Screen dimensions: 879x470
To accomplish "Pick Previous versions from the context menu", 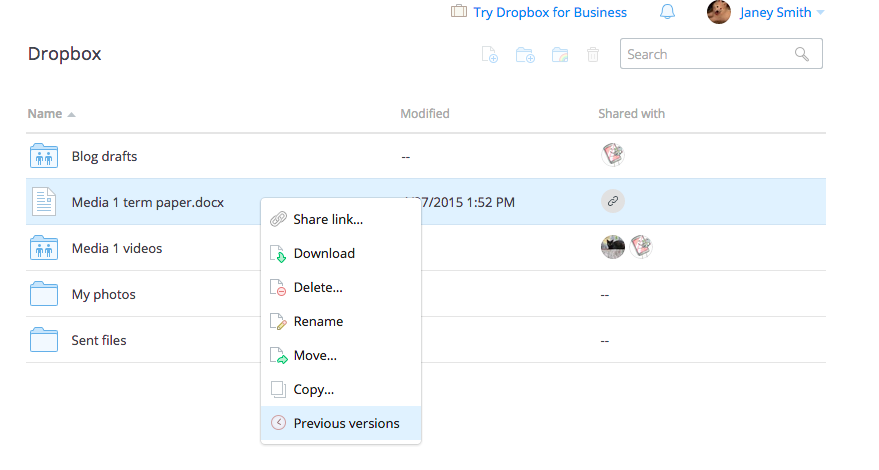I will [x=345, y=423].
